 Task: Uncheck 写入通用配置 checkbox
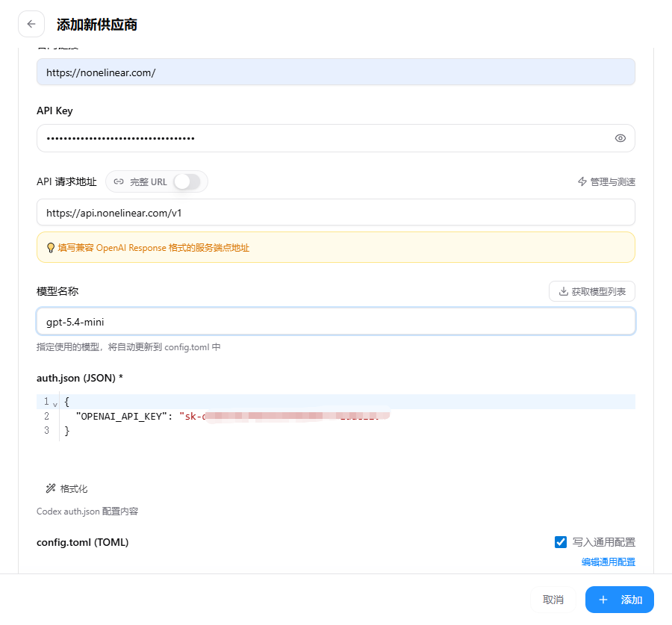pos(561,542)
